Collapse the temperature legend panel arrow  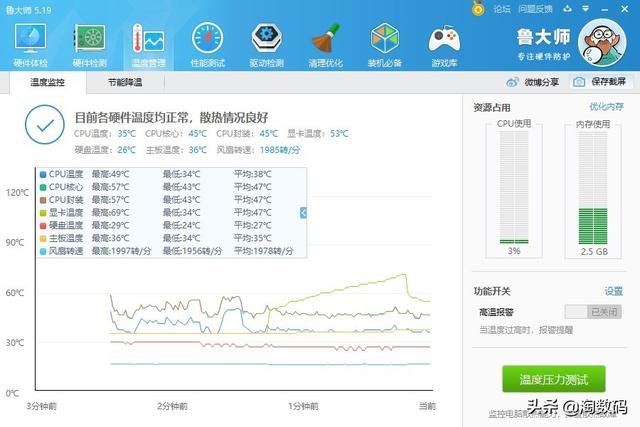[x=303, y=212]
